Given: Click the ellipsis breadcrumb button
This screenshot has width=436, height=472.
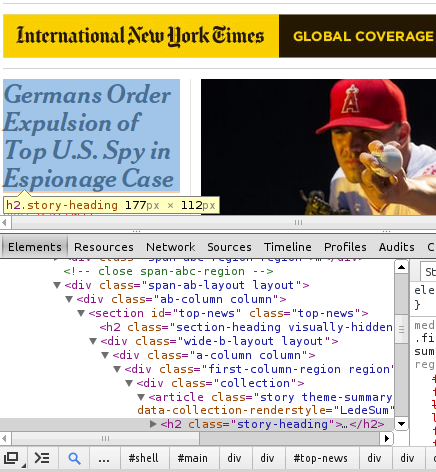Looking at the screenshot, I should click(104, 459).
